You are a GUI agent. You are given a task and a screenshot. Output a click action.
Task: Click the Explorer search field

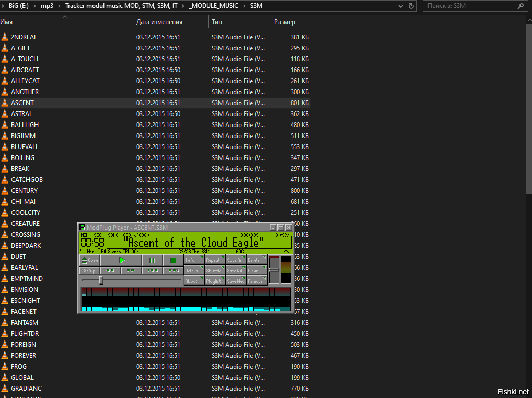470,6
